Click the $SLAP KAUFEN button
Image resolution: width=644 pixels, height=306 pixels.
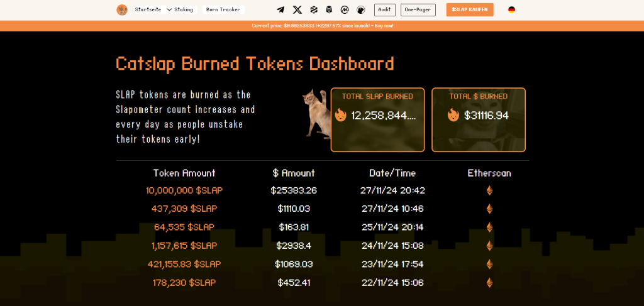[x=470, y=10]
